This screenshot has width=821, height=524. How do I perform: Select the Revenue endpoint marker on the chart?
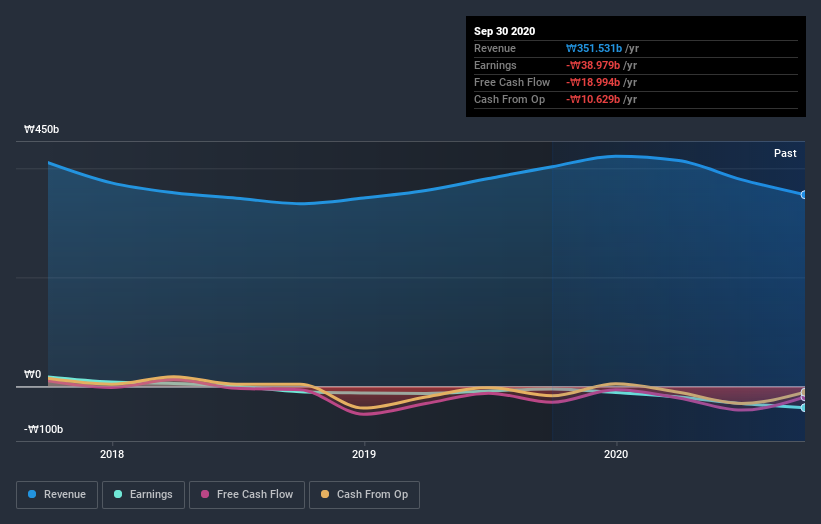803,195
